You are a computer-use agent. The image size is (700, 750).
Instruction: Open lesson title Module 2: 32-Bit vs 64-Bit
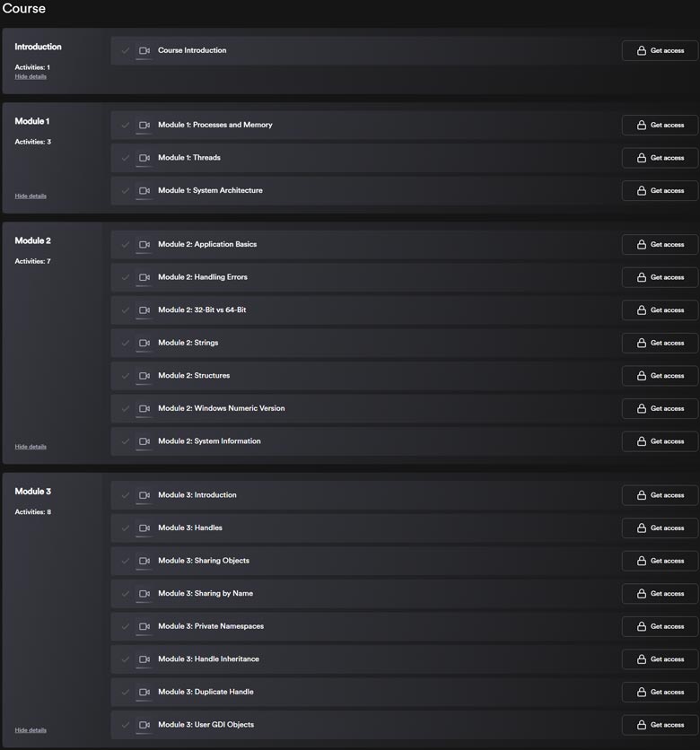pos(202,310)
